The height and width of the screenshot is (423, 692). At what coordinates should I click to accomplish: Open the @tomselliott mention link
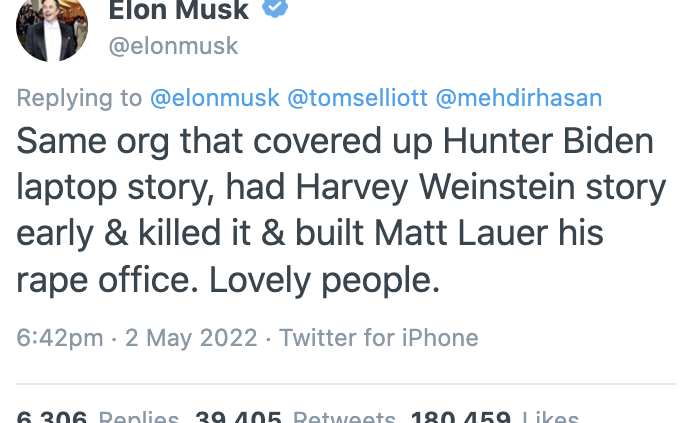click(355, 98)
